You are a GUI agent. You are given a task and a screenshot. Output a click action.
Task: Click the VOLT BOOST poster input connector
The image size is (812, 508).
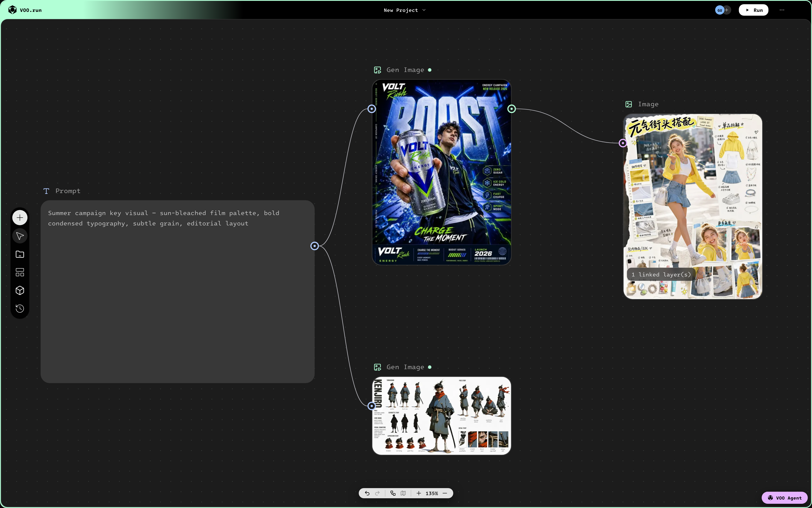[x=372, y=109]
